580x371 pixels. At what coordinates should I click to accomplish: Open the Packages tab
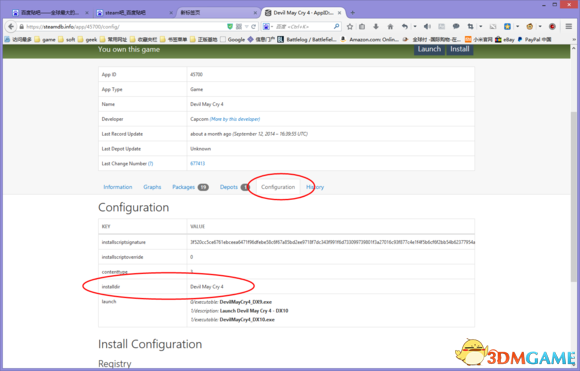190,187
